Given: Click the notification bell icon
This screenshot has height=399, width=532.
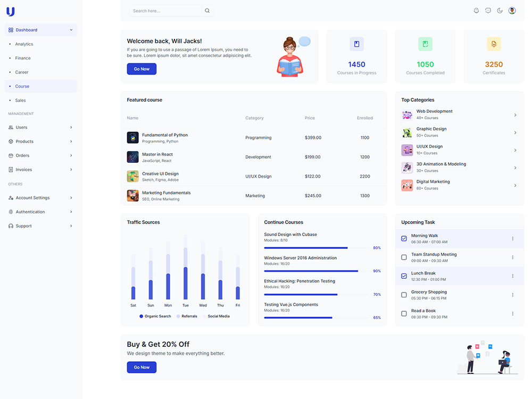Looking at the screenshot, I should pos(476,11).
